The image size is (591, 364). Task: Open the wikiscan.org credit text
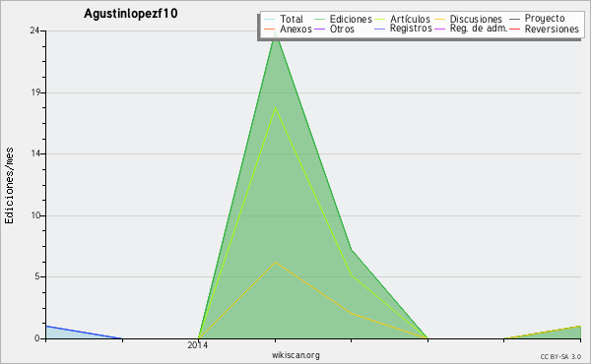coord(295,355)
